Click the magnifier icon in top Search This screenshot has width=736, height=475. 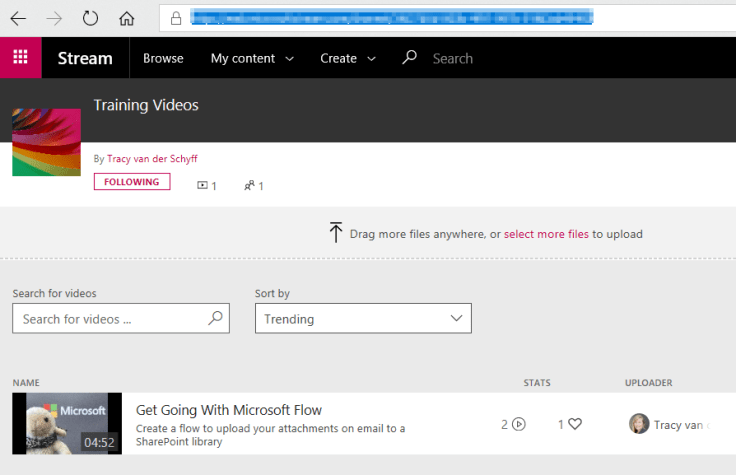(x=409, y=58)
